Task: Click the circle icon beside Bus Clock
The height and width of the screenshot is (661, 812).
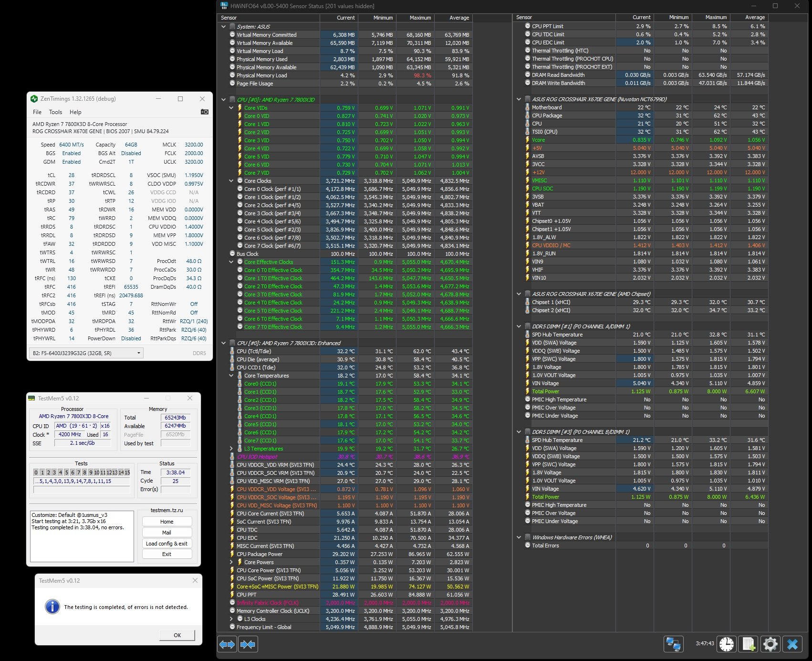Action: click(x=232, y=254)
